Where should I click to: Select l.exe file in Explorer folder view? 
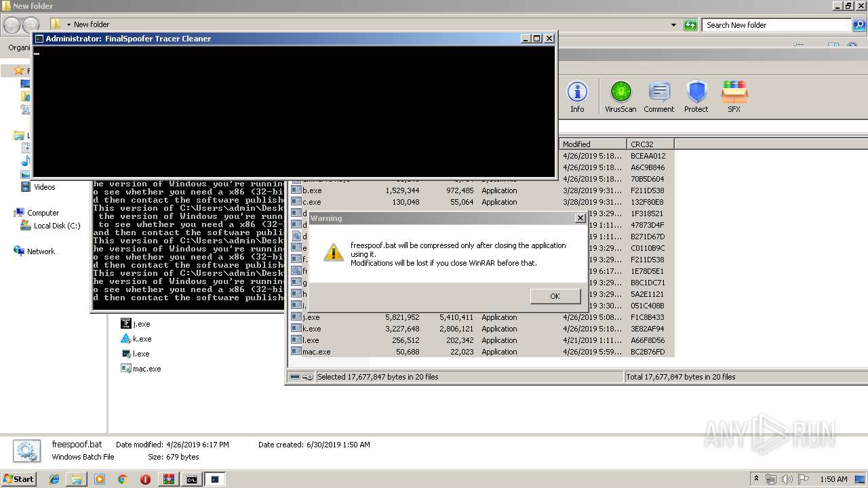(136, 354)
